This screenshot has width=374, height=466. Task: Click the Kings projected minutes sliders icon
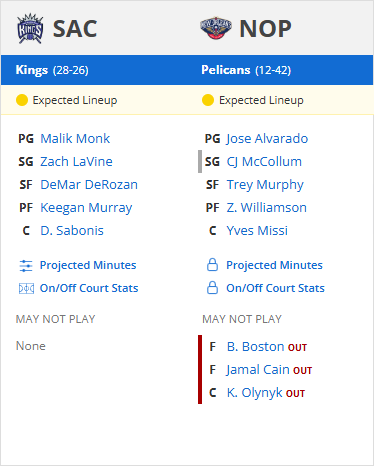pyautogui.click(x=26, y=266)
